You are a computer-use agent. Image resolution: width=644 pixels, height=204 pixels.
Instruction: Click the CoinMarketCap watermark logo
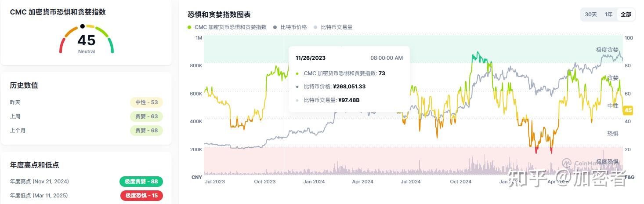pos(567,163)
